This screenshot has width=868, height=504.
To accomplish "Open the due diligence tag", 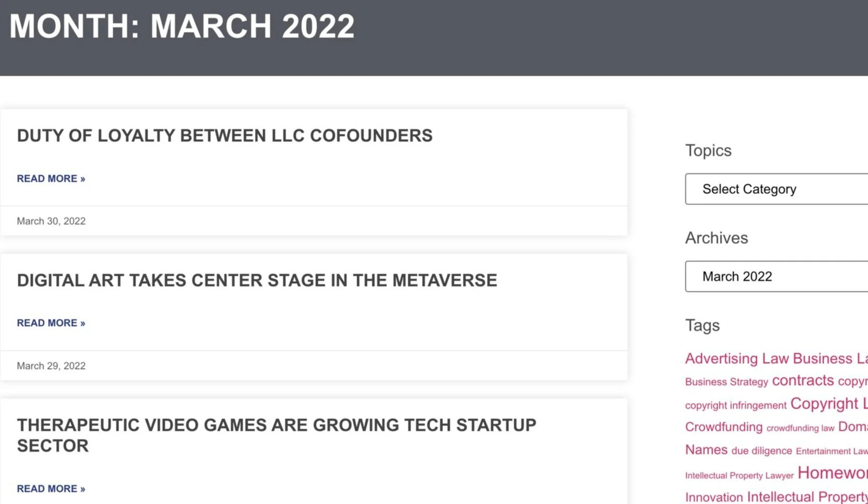I will pyautogui.click(x=761, y=451).
